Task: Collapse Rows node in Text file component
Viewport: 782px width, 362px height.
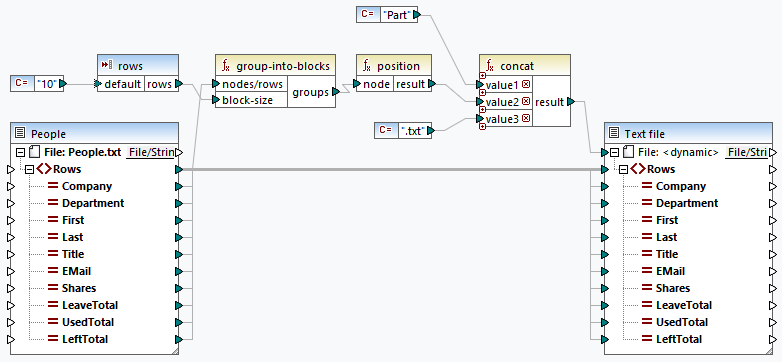Action: coord(623,170)
